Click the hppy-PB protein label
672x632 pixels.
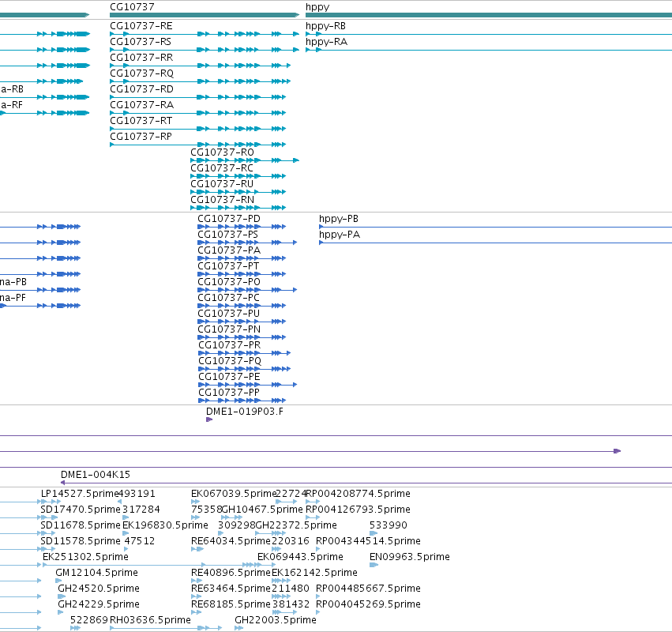click(x=339, y=219)
